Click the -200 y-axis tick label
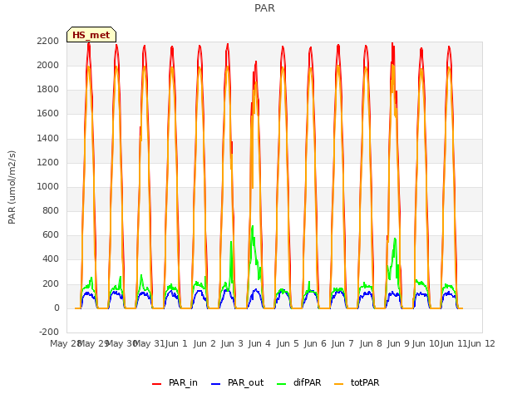Viewport: 532px width, 399px height. pos(49,332)
